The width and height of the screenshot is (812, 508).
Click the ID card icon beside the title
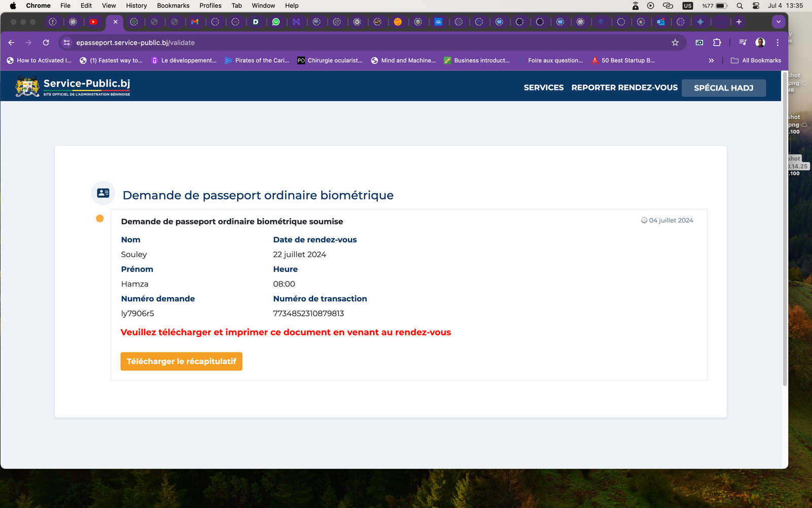pos(103,193)
